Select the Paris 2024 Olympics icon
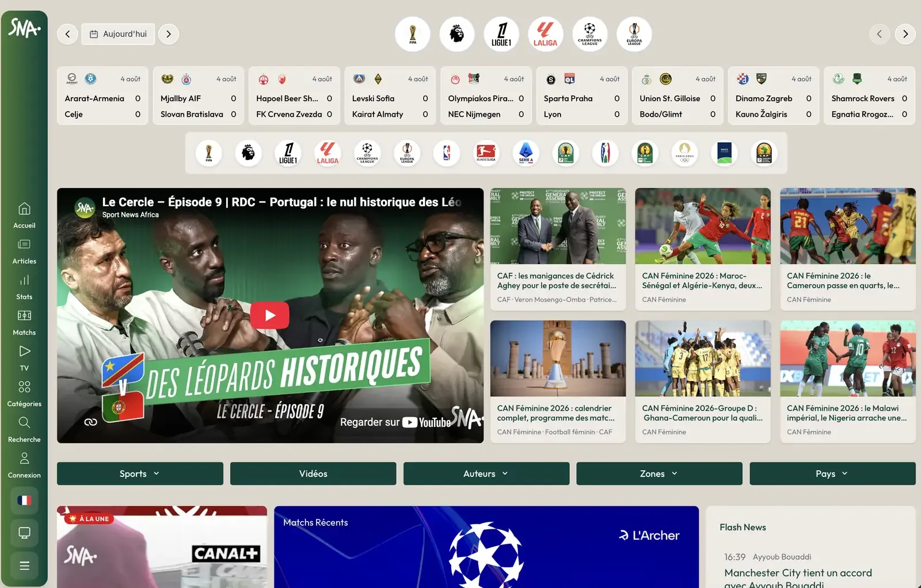 coord(684,153)
